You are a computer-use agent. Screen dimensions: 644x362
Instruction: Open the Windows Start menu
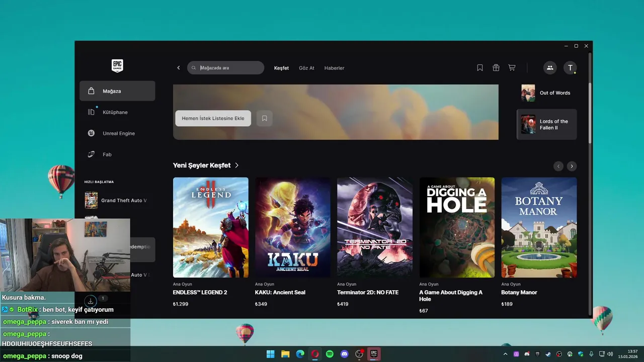[x=271, y=354]
